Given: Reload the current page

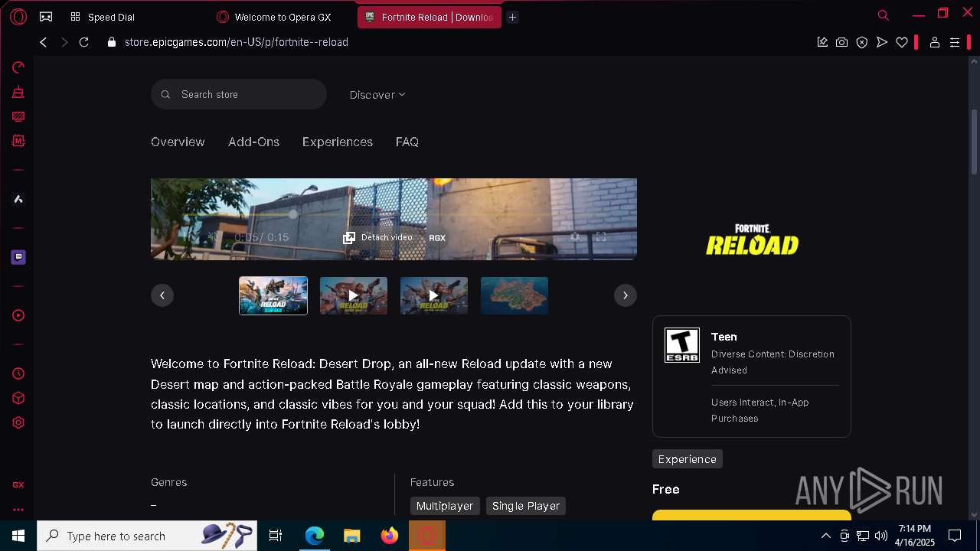Looking at the screenshot, I should pyautogui.click(x=84, y=42).
